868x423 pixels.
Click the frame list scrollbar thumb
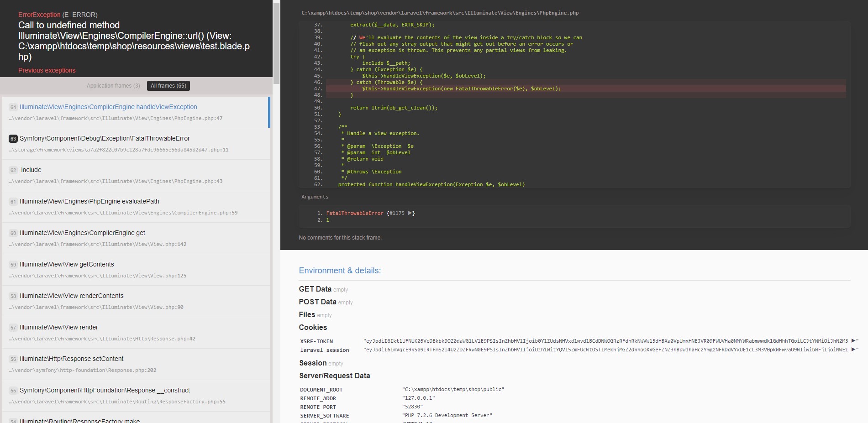pyautogui.click(x=276, y=42)
